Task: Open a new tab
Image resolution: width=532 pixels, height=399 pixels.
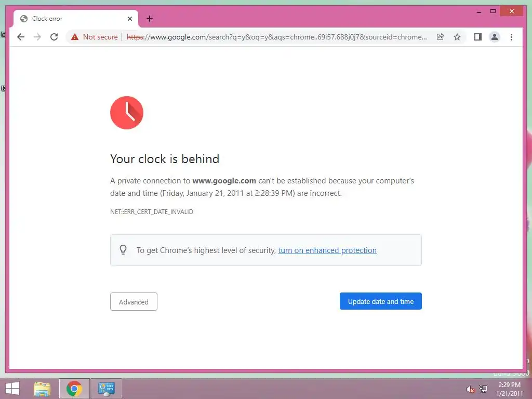Action: point(150,19)
